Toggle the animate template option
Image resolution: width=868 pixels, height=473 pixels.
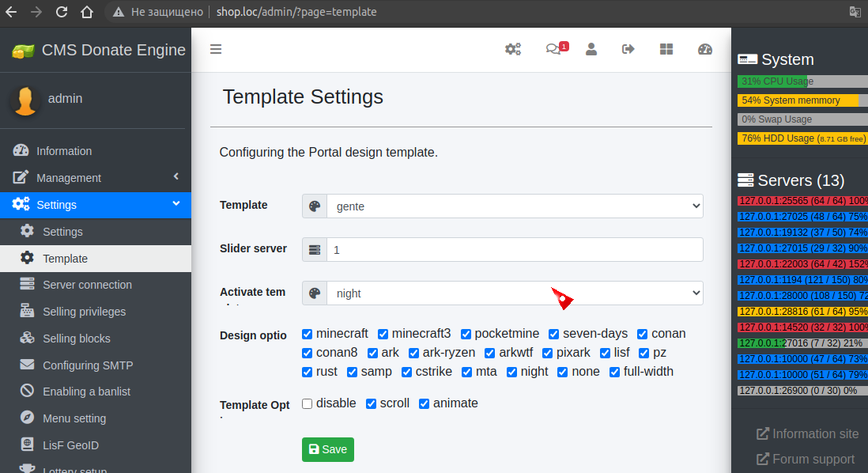coord(425,403)
